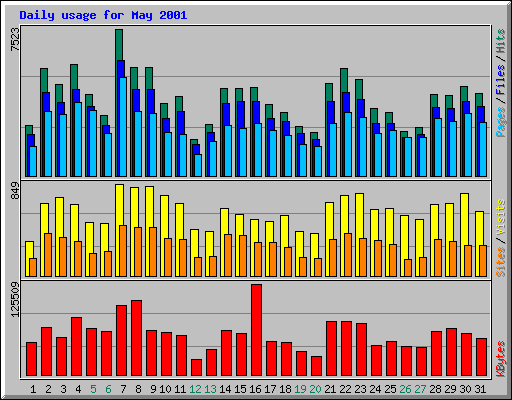The image size is (512, 400).
Task: Select green weekend day 13 label
Action: pos(210,389)
